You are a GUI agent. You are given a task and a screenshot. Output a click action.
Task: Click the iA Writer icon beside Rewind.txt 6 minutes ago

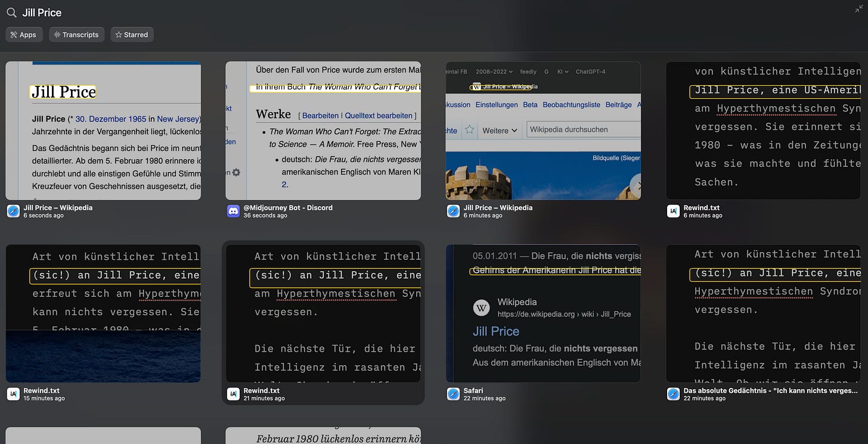click(673, 211)
